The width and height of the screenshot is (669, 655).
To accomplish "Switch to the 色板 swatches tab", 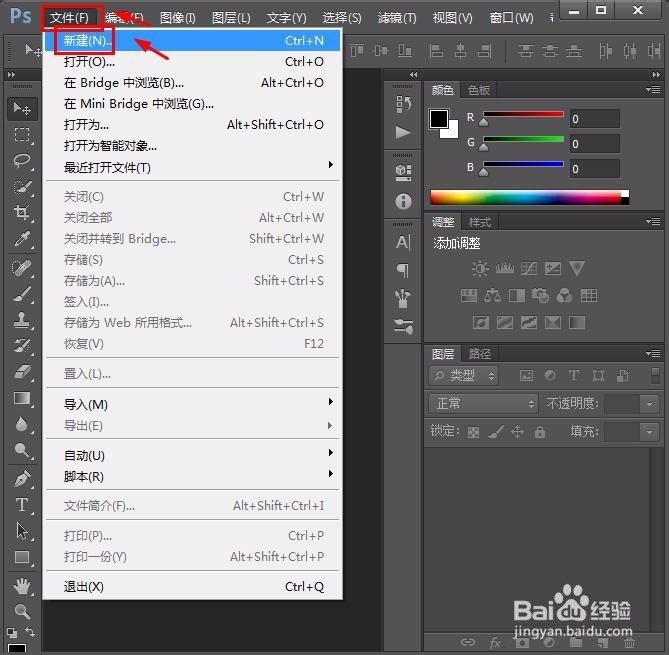I will point(479,90).
